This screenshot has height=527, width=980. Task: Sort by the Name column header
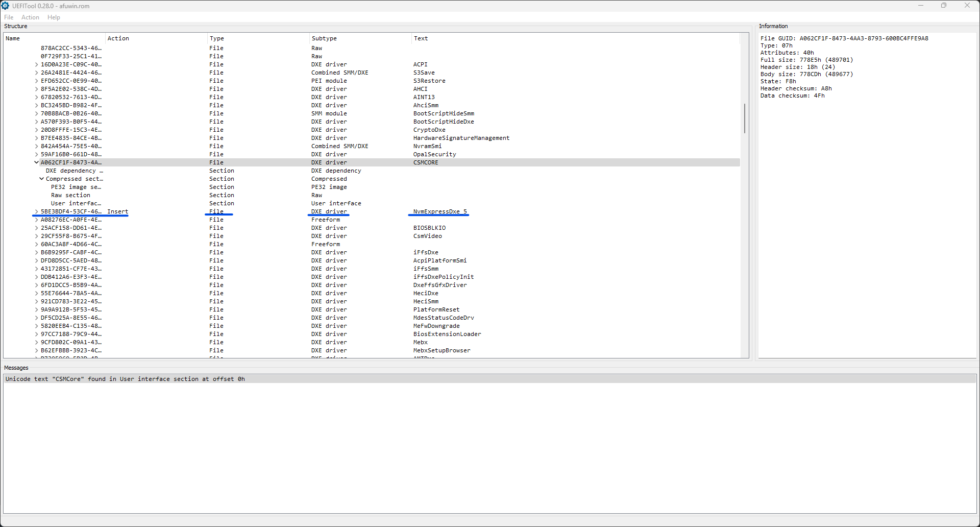(55, 38)
